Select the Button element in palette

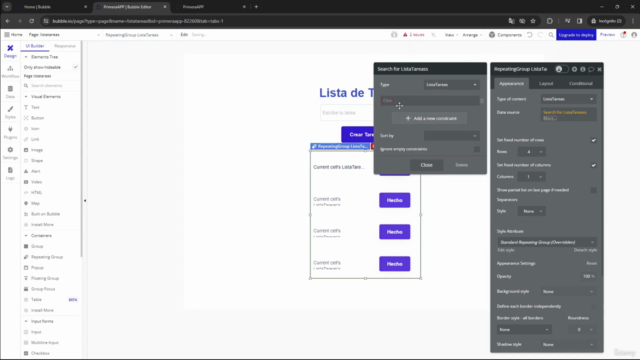coord(37,118)
